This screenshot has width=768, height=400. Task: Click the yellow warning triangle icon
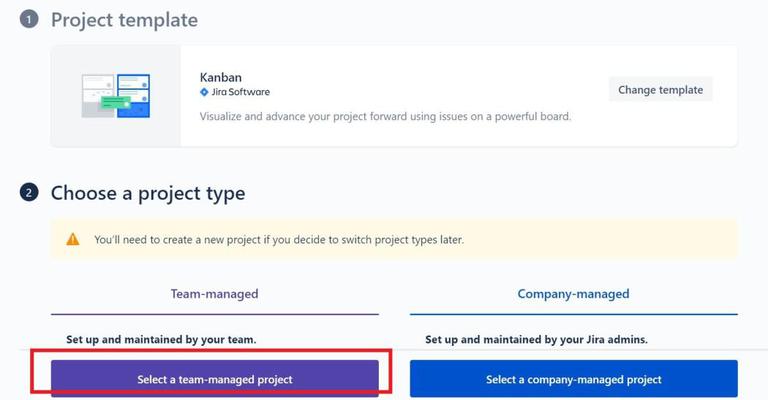(x=73, y=239)
